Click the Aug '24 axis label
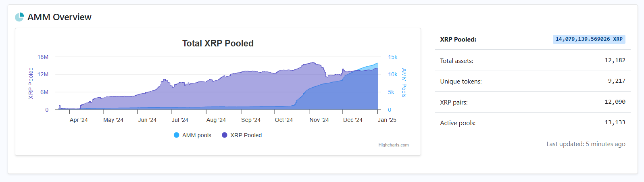Screen dimensions: 644x182 [216, 120]
